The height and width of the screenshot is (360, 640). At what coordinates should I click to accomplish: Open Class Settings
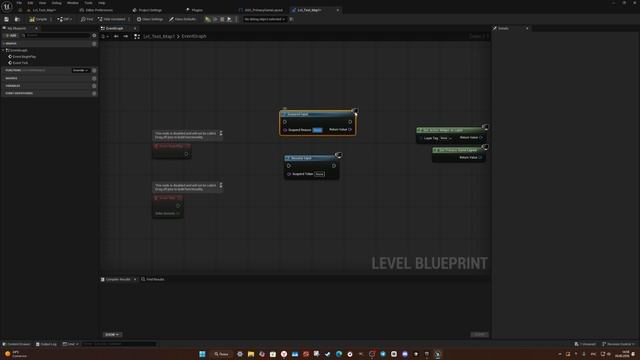(150, 19)
